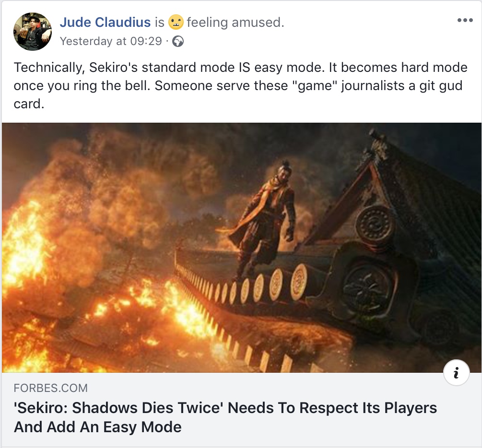482x448 pixels.
Task: Open Jude Claudius's profile picture
Action: pyautogui.click(x=33, y=32)
